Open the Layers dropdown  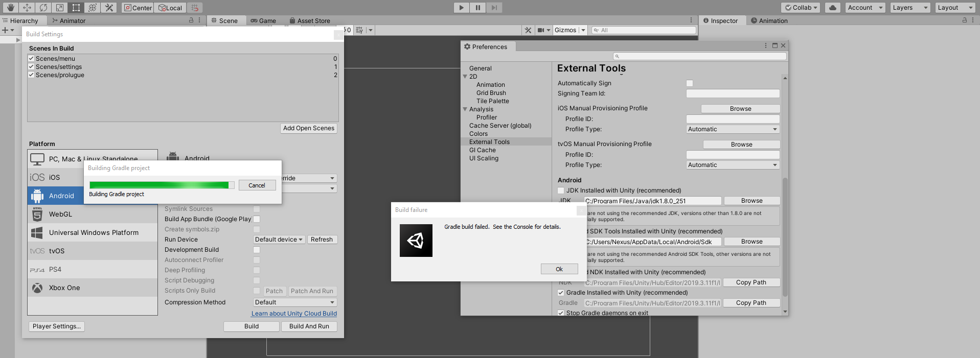[x=909, y=8]
